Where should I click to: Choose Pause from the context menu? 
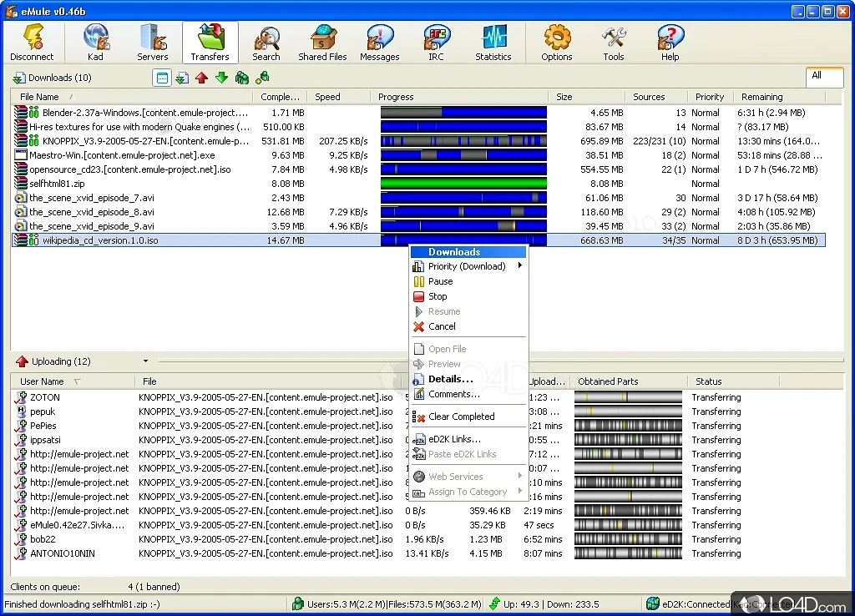440,281
